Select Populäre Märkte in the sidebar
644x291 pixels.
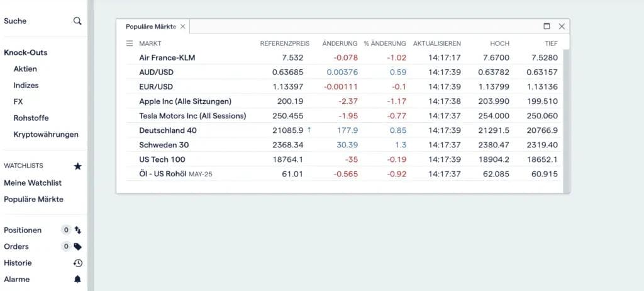point(34,199)
